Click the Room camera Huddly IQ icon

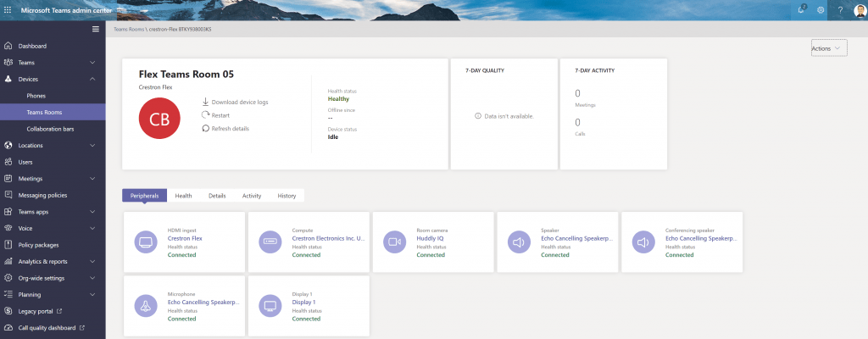[395, 242]
